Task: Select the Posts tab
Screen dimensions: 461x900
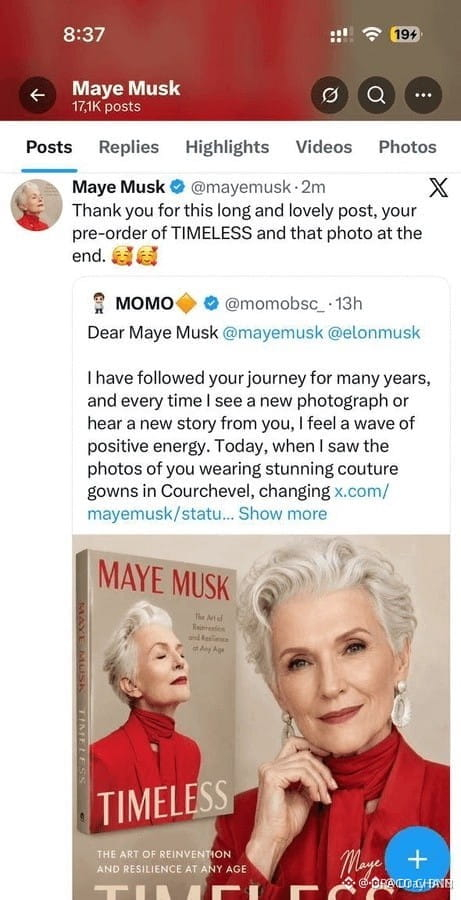Action: coord(49,147)
